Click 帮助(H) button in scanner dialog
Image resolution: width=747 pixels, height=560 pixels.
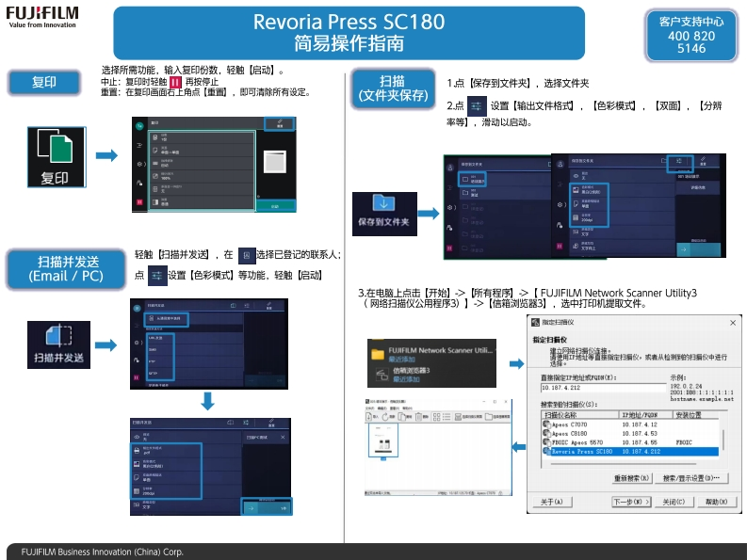[x=716, y=502]
